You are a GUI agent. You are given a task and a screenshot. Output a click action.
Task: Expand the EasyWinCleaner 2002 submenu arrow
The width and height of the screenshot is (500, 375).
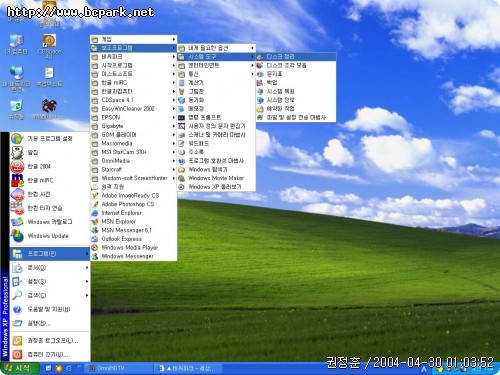pyautogui.click(x=174, y=109)
